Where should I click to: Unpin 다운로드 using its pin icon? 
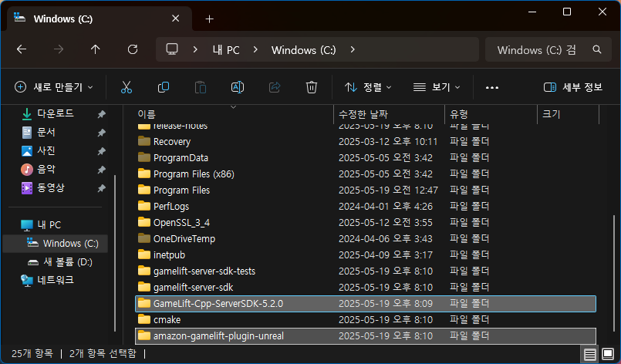[x=102, y=114]
